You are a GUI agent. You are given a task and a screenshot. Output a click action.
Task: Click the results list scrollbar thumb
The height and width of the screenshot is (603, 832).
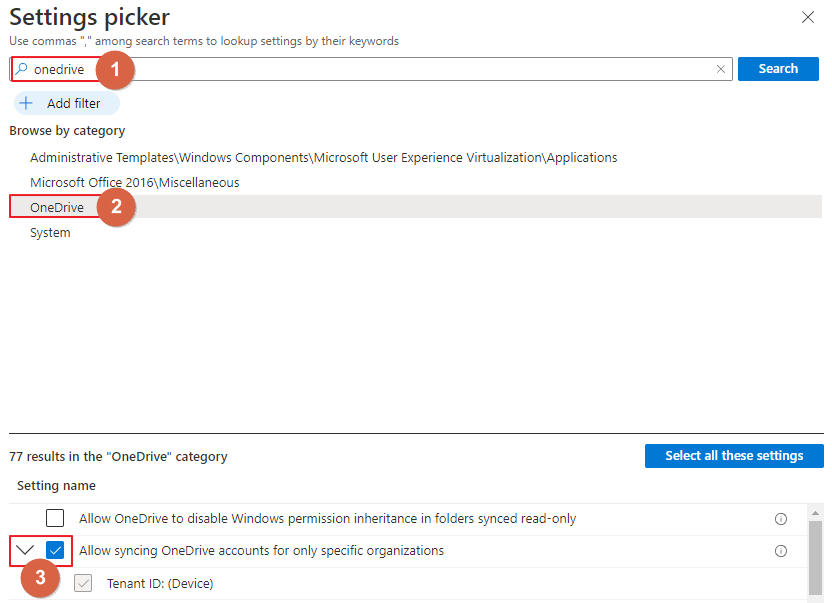tap(815, 557)
